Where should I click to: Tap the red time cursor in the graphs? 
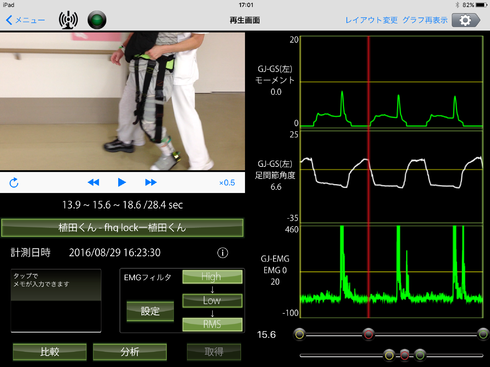[x=368, y=177]
